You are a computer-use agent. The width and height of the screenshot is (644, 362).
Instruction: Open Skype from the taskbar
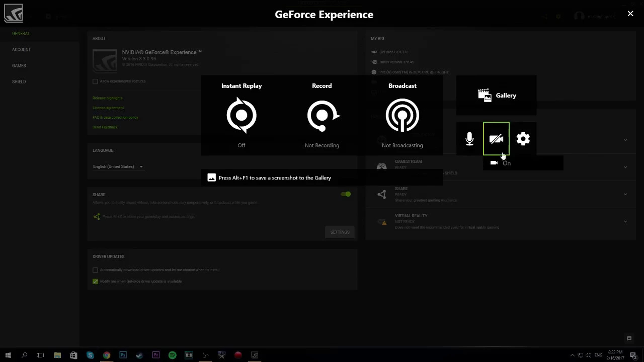tap(90, 355)
